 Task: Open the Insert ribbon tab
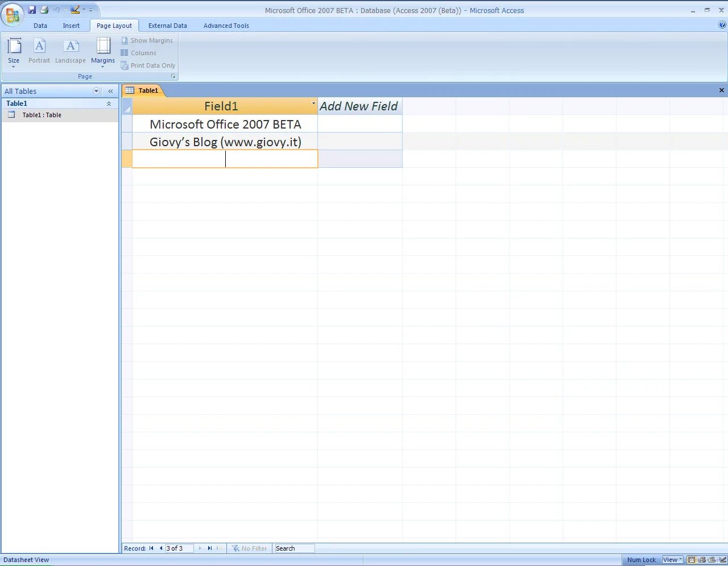click(x=71, y=26)
